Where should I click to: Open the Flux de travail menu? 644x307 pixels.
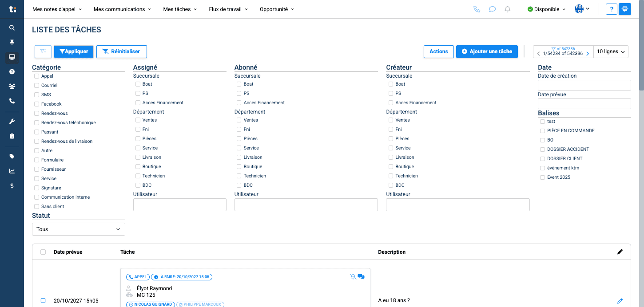click(228, 9)
